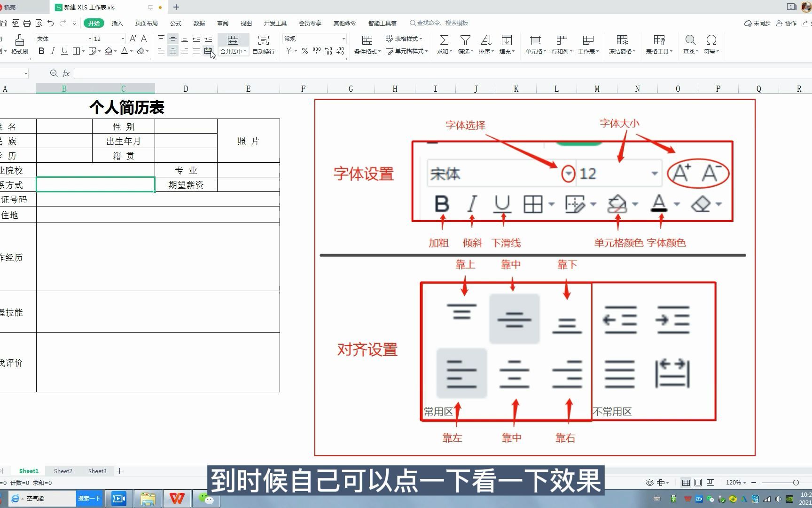Click the 求和 sum sigma icon

[x=444, y=40]
